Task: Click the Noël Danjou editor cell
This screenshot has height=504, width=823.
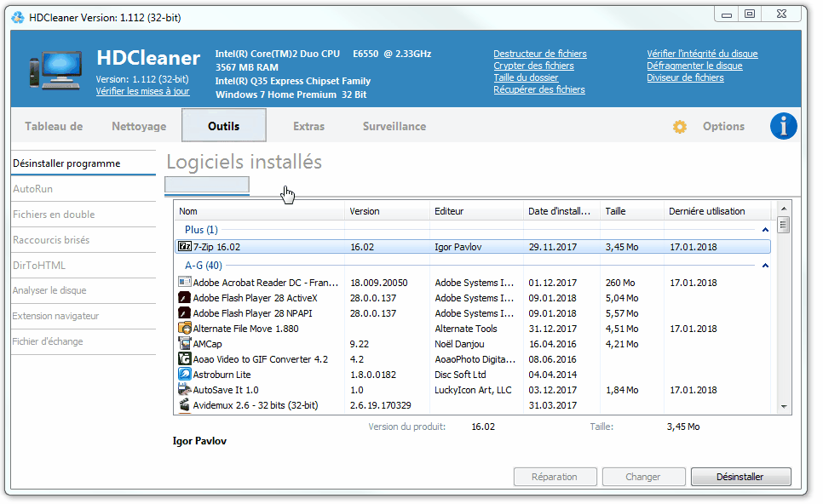Action: pyautogui.click(x=459, y=344)
